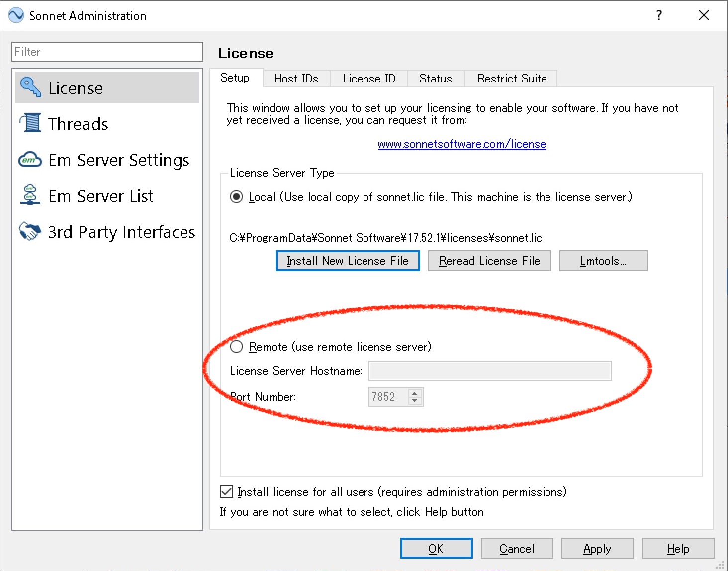Click the Em Server Settings cloud icon
Screen dimensions: 728x571
[x=30, y=160]
